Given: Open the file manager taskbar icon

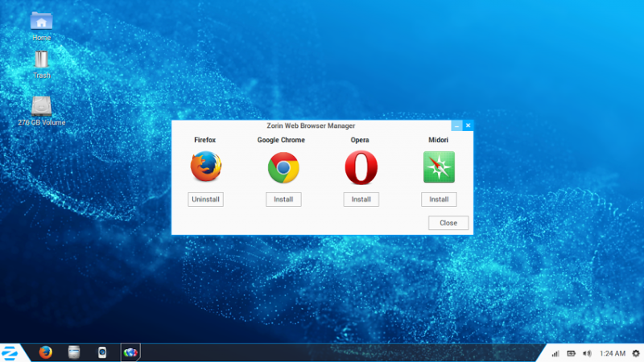Looking at the screenshot, I should [74, 352].
